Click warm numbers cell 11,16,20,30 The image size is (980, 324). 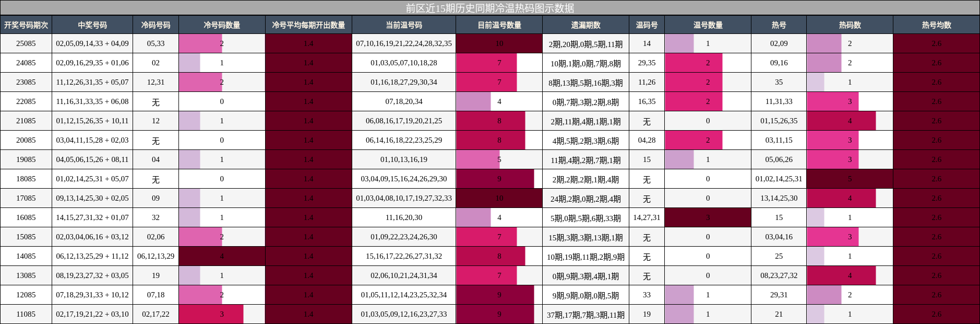click(x=404, y=217)
